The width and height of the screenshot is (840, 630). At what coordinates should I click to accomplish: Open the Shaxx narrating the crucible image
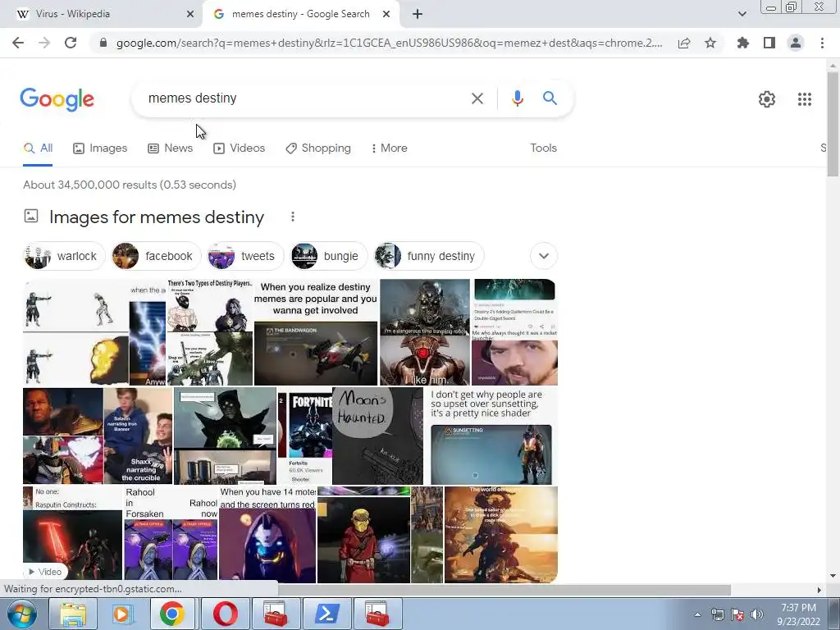tap(138, 436)
